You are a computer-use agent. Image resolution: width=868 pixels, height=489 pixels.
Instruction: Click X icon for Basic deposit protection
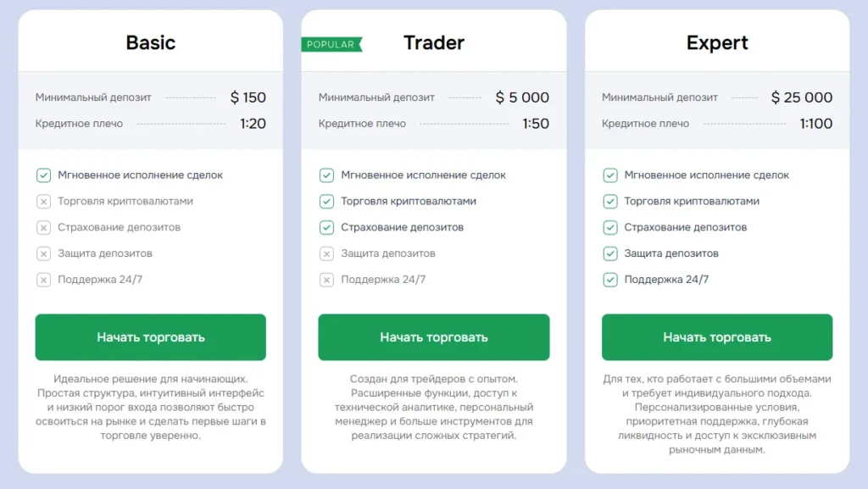coord(43,253)
